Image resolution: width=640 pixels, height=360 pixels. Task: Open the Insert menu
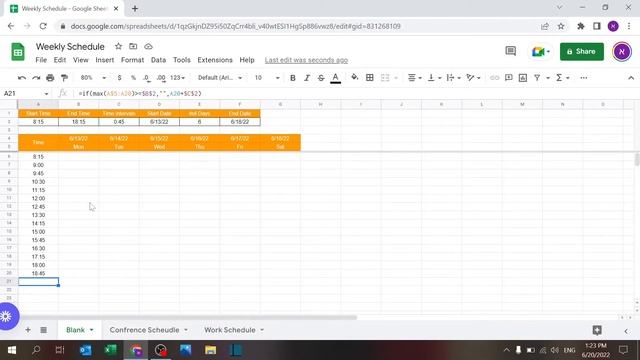pos(104,60)
